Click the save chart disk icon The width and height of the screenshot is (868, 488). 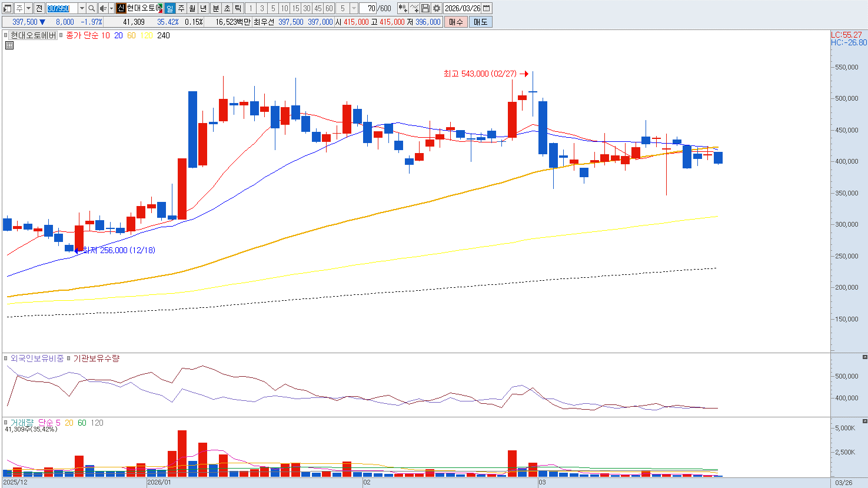425,8
